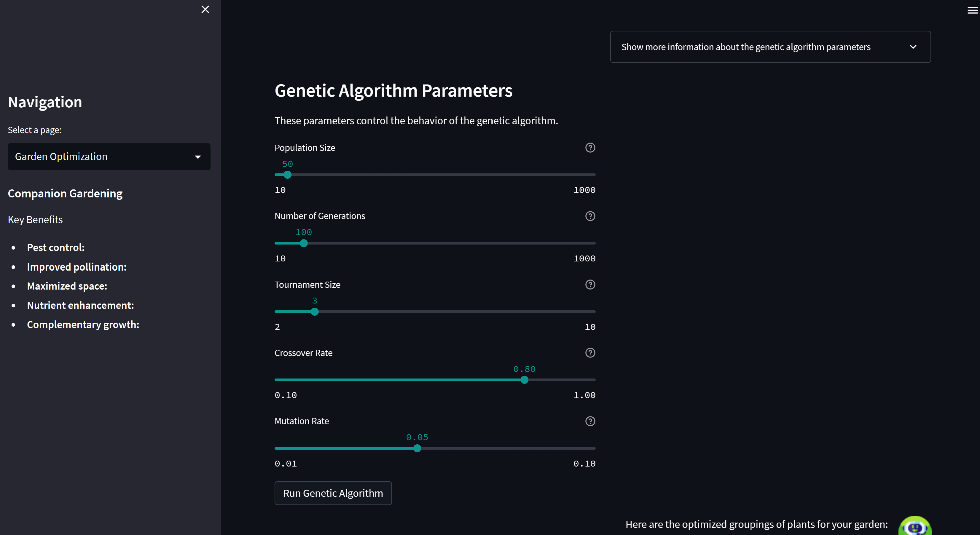
Task: Click the Tournament Size help icon
Action: point(590,285)
